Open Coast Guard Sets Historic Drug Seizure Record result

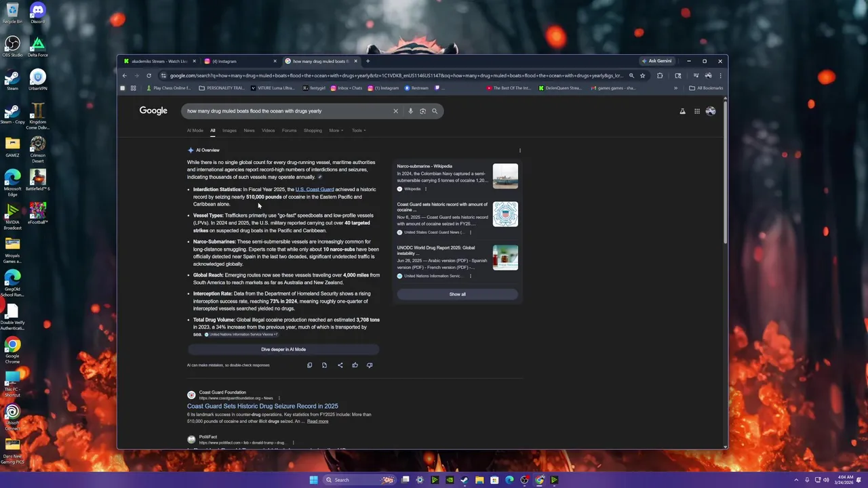pos(262,406)
